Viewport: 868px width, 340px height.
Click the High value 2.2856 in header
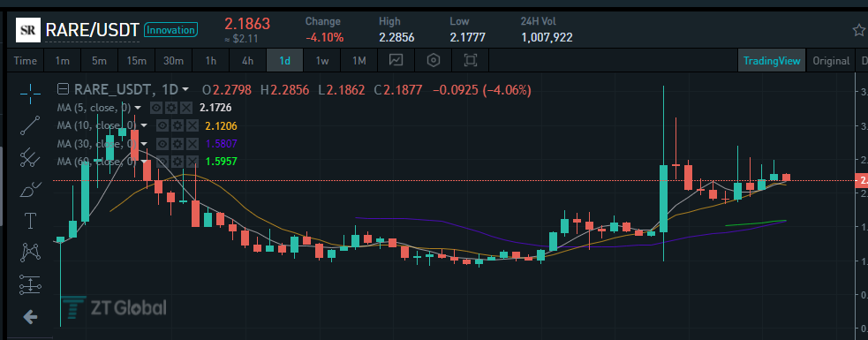coord(396,38)
